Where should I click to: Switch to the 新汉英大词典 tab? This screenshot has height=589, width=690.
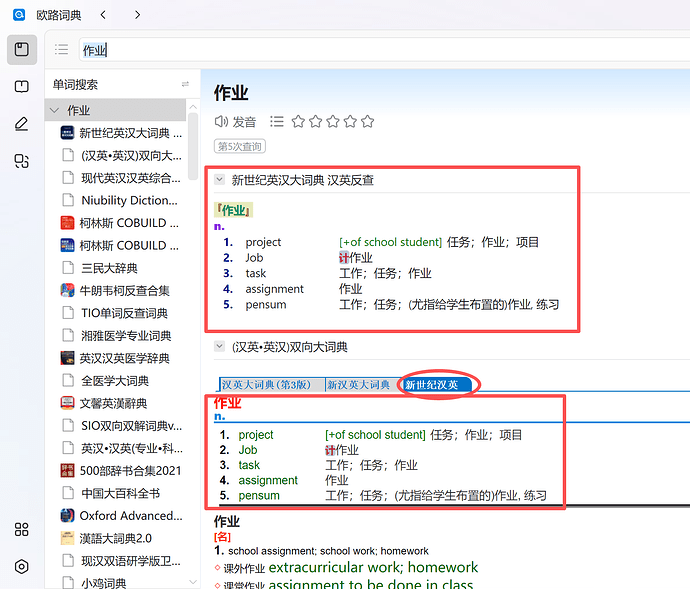(361, 385)
